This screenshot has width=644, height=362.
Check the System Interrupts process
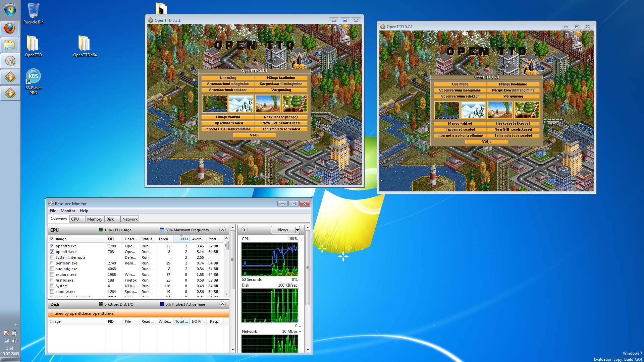tap(52, 257)
